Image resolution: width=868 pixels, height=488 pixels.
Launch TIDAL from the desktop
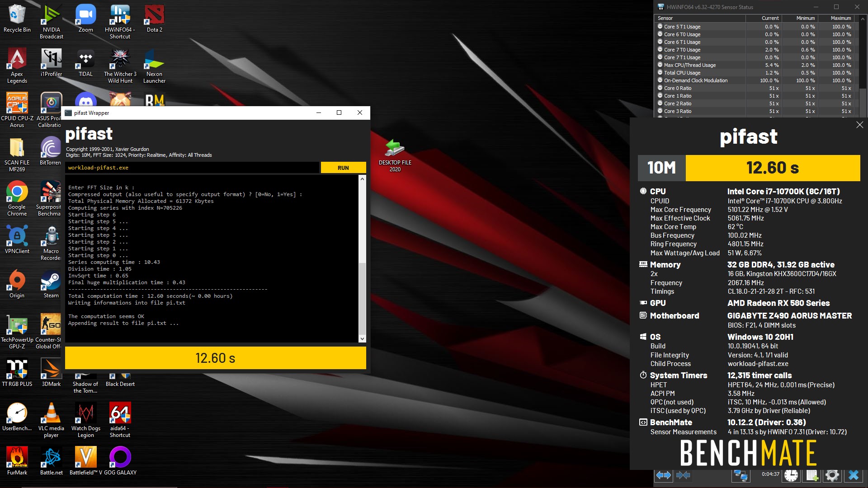click(85, 63)
